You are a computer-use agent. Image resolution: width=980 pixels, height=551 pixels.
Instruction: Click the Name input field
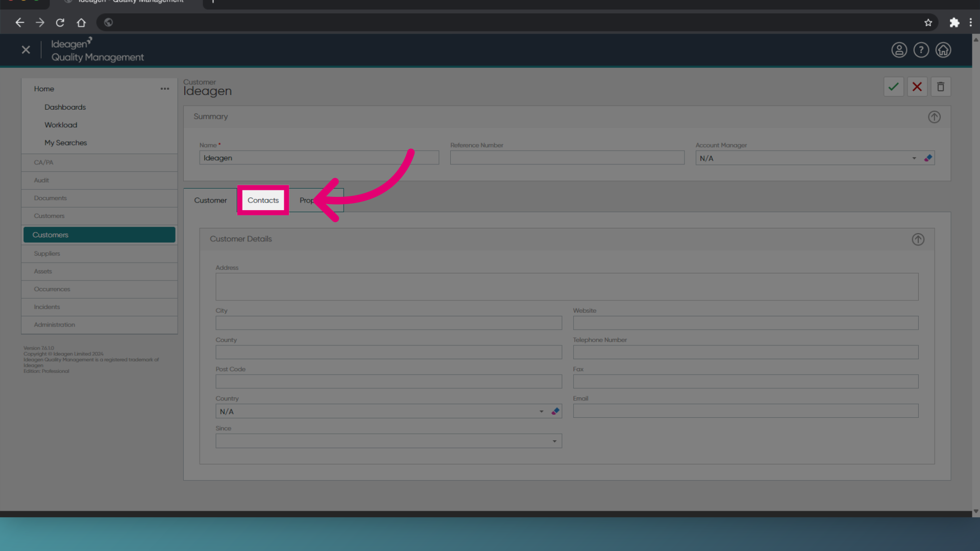[x=319, y=158]
